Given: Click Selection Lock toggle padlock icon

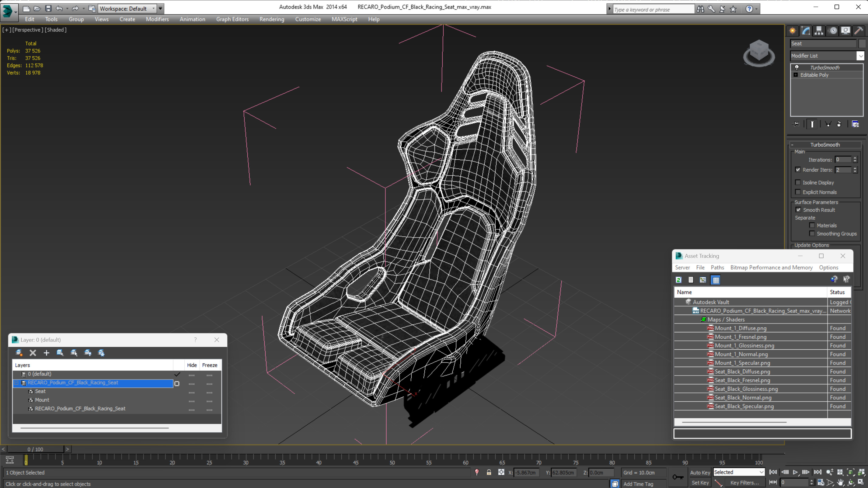Looking at the screenshot, I should [489, 472].
